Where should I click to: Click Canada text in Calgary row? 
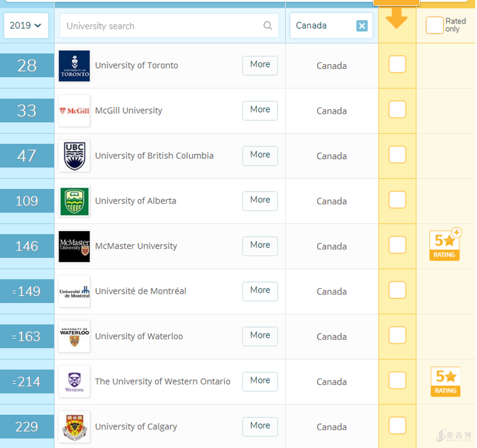pos(331,427)
